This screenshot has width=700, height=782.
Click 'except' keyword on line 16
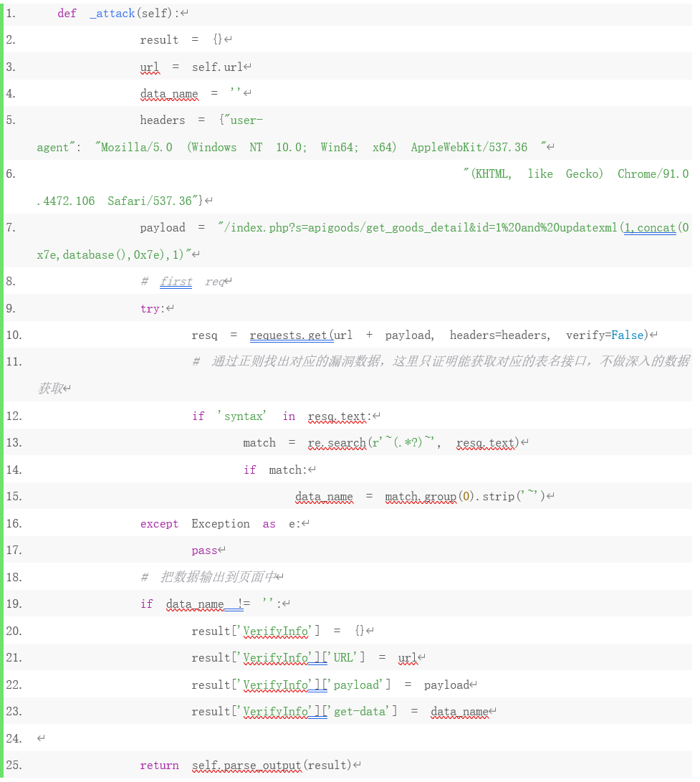(x=159, y=524)
